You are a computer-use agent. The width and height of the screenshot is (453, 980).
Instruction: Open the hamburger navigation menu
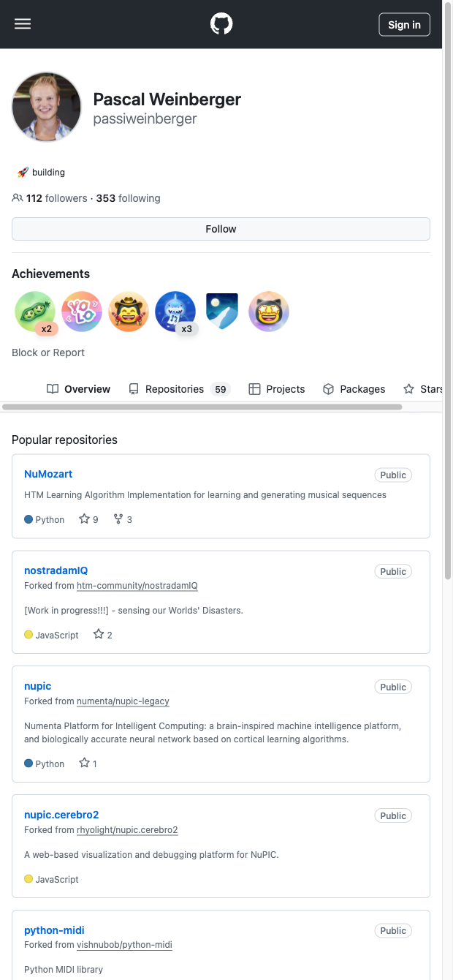point(23,24)
